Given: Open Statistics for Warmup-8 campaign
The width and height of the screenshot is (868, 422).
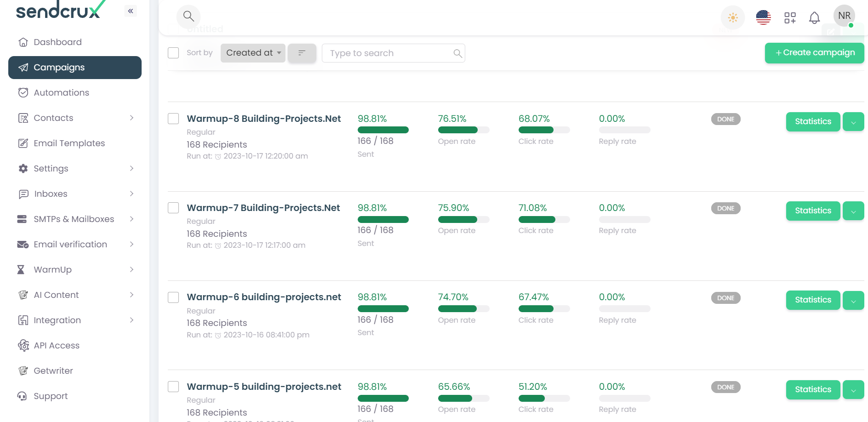Looking at the screenshot, I should (x=813, y=122).
